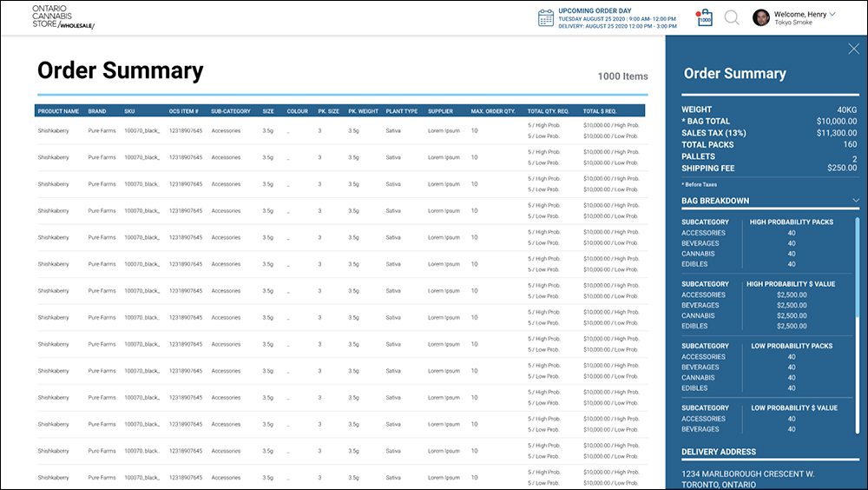
Task: Click the Weight 40KG value
Action: coord(847,109)
